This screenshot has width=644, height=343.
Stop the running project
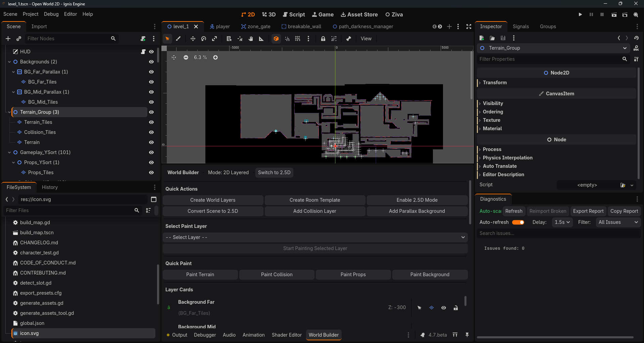pyautogui.click(x=602, y=14)
